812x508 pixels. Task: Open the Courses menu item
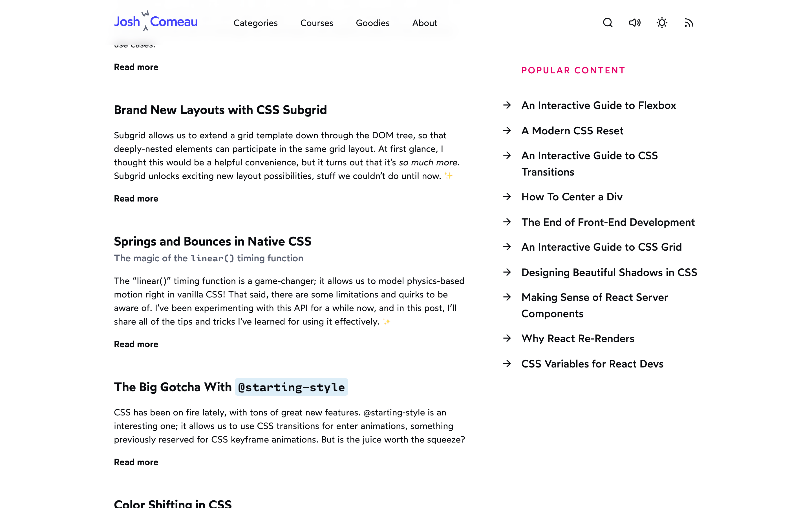tap(316, 23)
